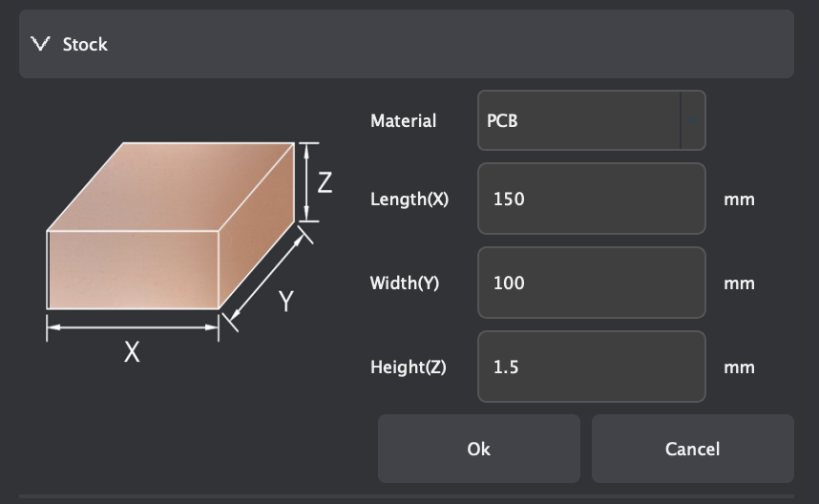Click the Material dropdown arrow
This screenshot has height=504, width=819.
pos(693,120)
